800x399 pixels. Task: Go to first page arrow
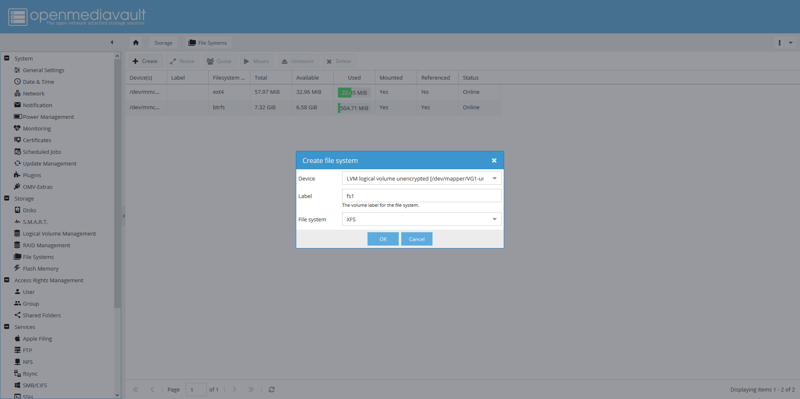point(135,389)
